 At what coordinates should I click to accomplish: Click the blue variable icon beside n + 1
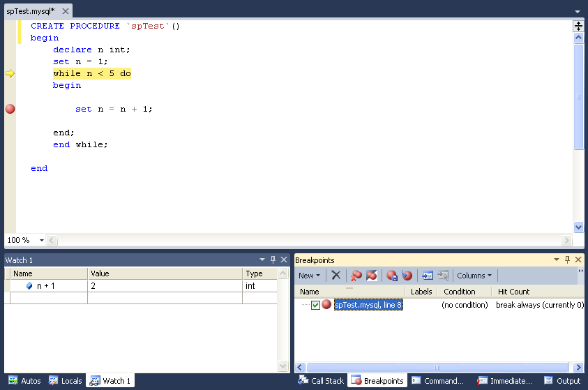pyautogui.click(x=29, y=286)
